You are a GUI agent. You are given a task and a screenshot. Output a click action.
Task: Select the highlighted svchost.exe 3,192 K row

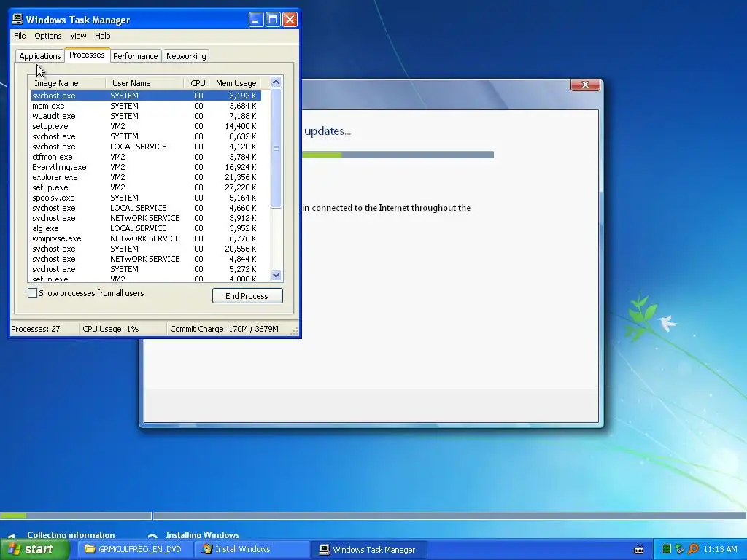pyautogui.click(x=146, y=96)
